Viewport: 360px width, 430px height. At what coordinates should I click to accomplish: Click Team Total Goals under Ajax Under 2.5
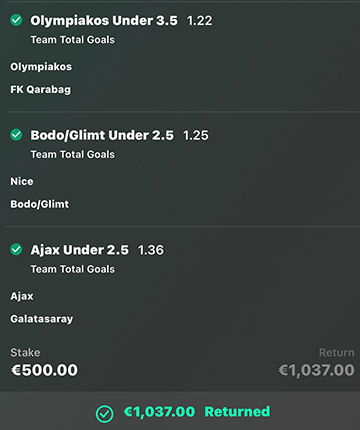[x=73, y=269]
